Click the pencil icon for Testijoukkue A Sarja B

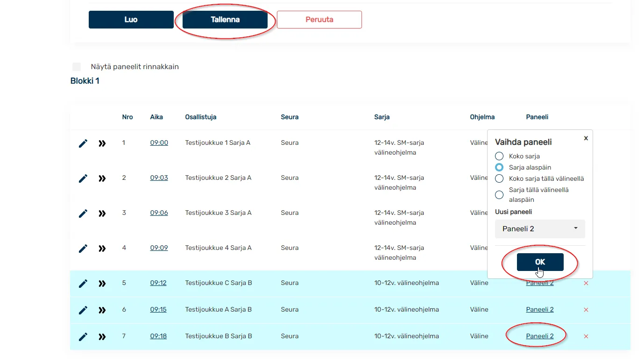83,310
